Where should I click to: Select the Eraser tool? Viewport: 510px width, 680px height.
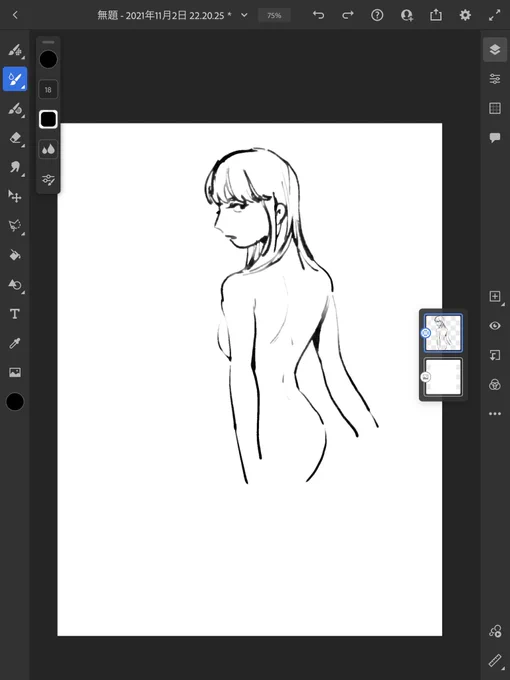15,138
